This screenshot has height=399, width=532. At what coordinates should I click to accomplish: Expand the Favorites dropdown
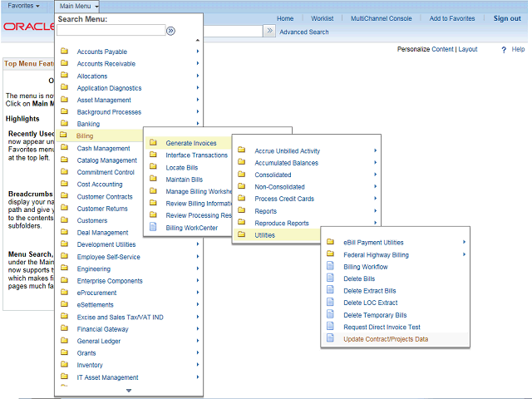click(x=23, y=6)
